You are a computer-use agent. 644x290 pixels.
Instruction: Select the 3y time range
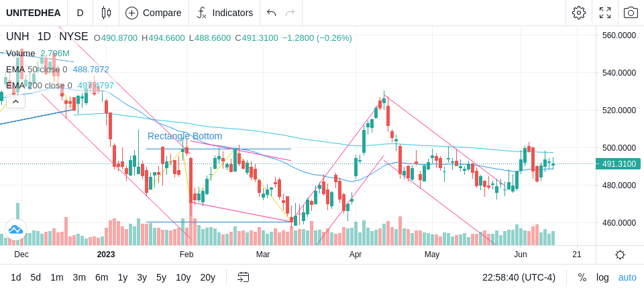click(142, 278)
